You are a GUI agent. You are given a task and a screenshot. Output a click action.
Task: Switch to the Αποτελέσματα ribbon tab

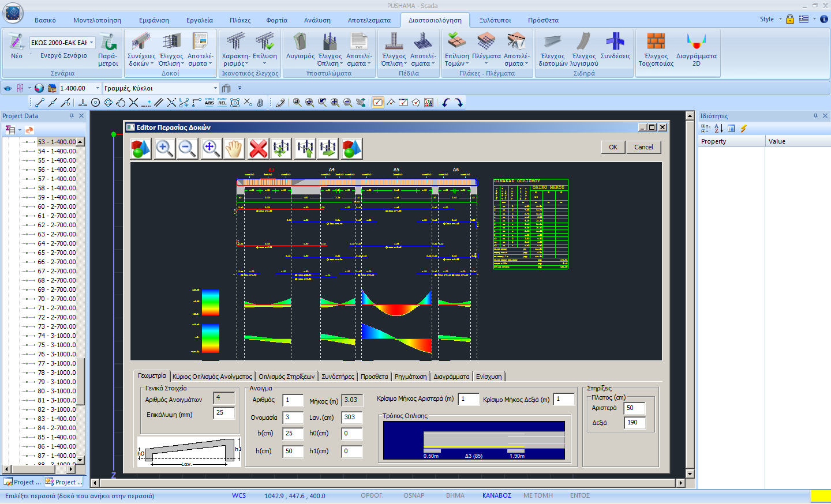click(369, 20)
